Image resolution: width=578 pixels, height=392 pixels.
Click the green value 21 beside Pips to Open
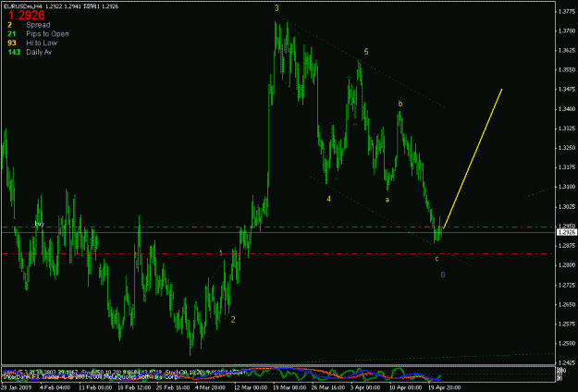coord(12,34)
